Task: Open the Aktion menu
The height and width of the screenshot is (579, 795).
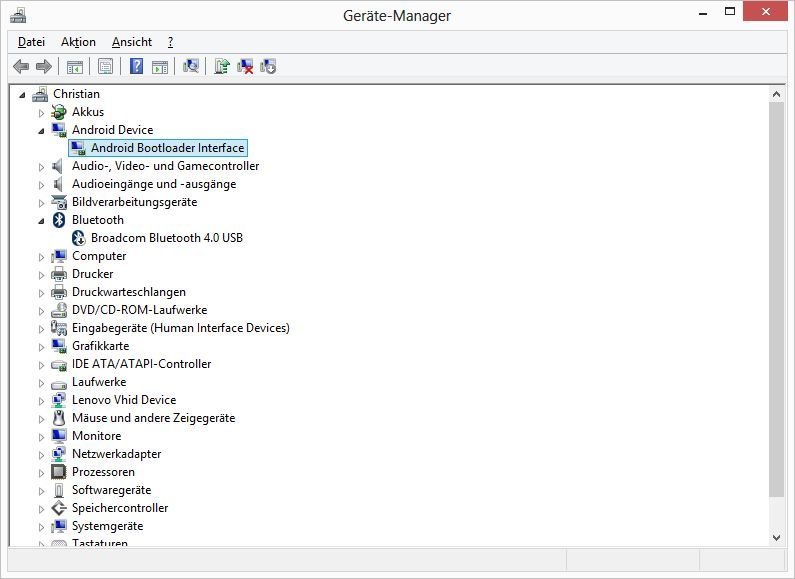Action: coord(78,42)
